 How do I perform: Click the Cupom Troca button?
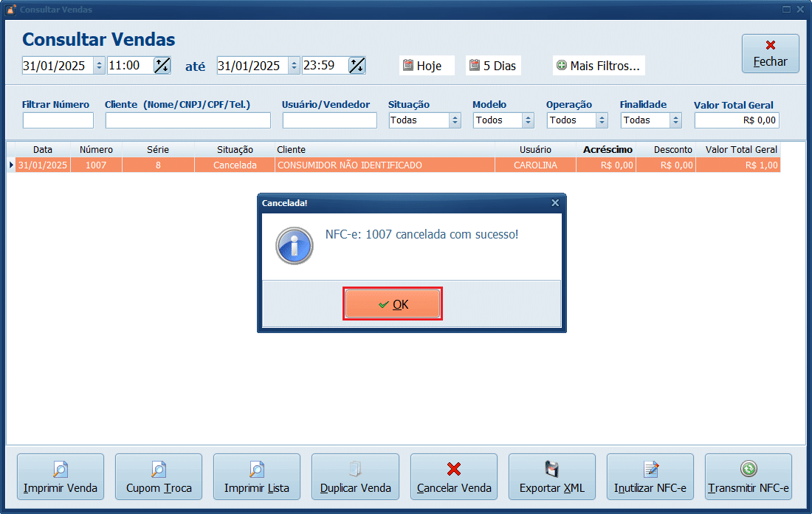pyautogui.click(x=159, y=476)
